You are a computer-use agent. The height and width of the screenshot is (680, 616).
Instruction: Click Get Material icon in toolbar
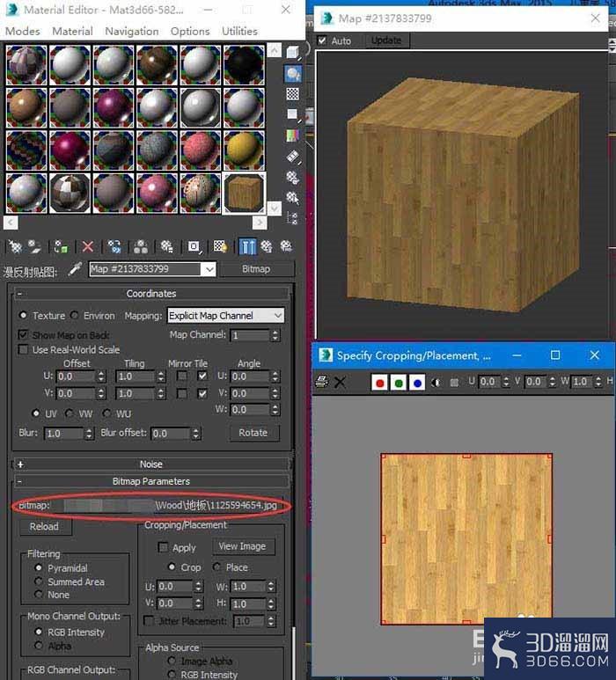point(15,247)
